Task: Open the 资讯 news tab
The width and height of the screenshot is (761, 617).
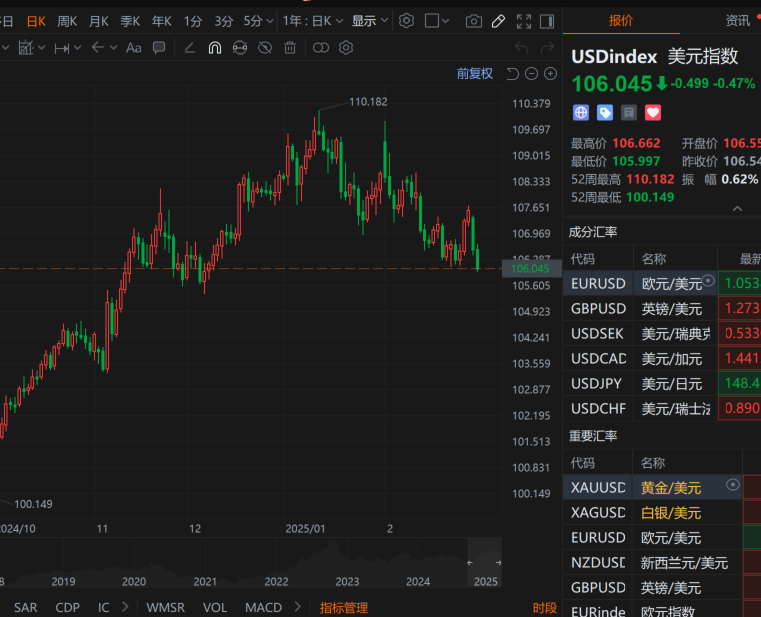Action: [x=738, y=20]
